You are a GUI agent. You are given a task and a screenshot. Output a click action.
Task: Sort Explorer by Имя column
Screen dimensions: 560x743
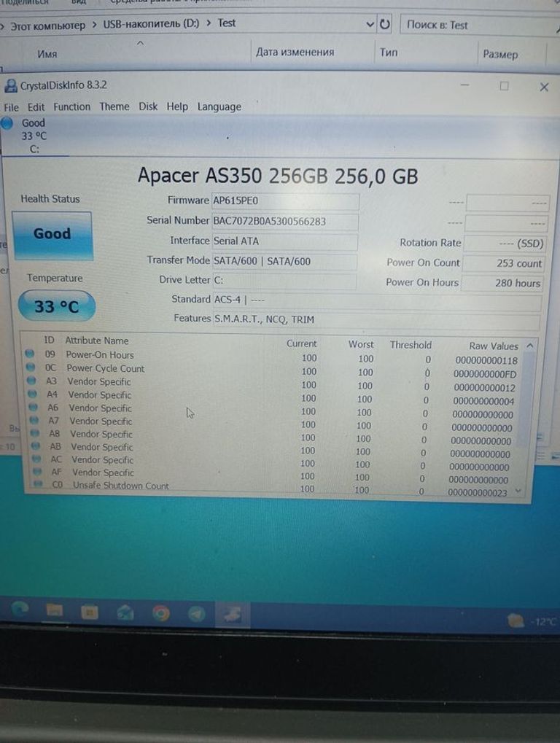(x=47, y=54)
